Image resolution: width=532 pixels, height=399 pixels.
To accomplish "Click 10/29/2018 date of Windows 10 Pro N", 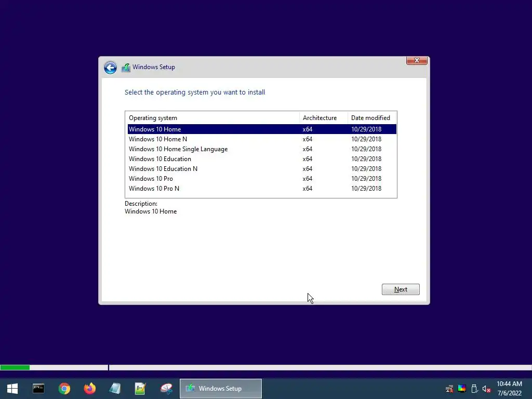I will point(366,188).
